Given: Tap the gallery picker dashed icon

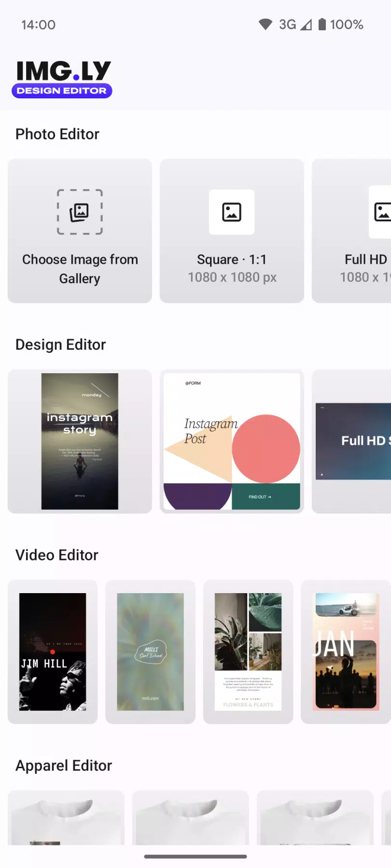Looking at the screenshot, I should click(x=80, y=212).
